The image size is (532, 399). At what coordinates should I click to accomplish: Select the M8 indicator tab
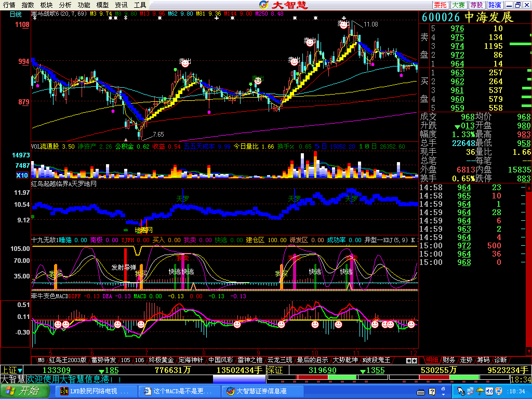(41, 360)
